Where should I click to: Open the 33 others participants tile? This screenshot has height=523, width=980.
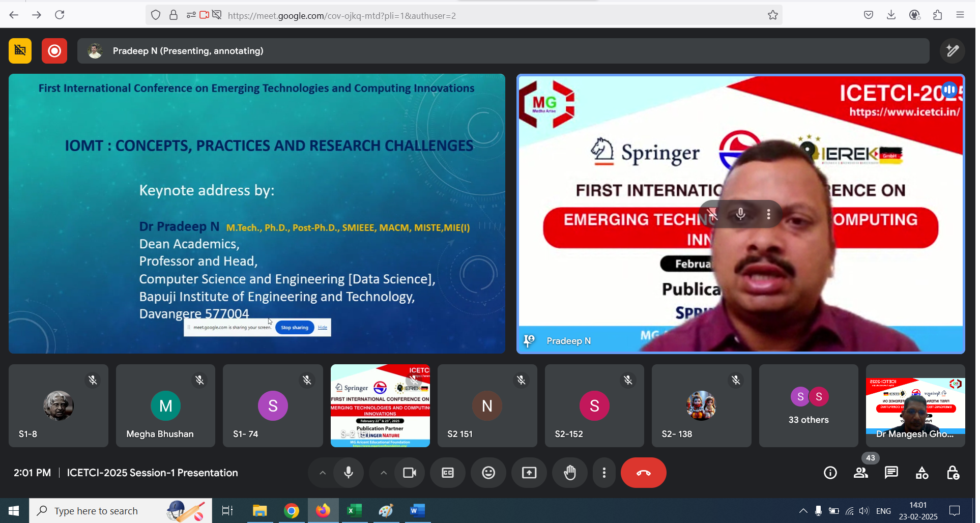pyautogui.click(x=809, y=405)
